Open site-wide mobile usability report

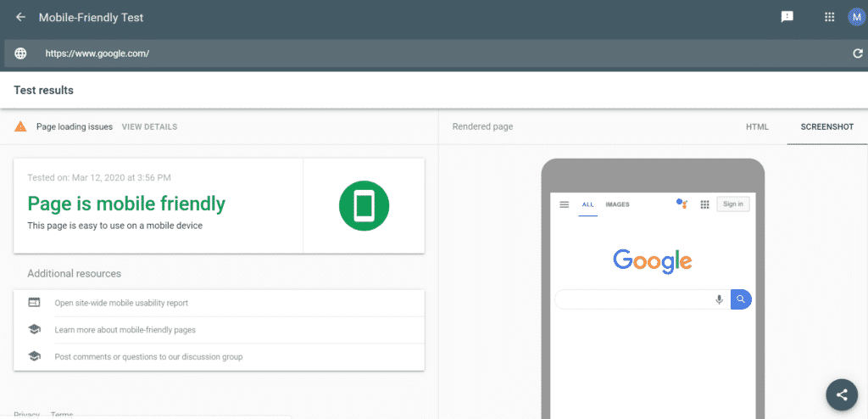coord(121,303)
